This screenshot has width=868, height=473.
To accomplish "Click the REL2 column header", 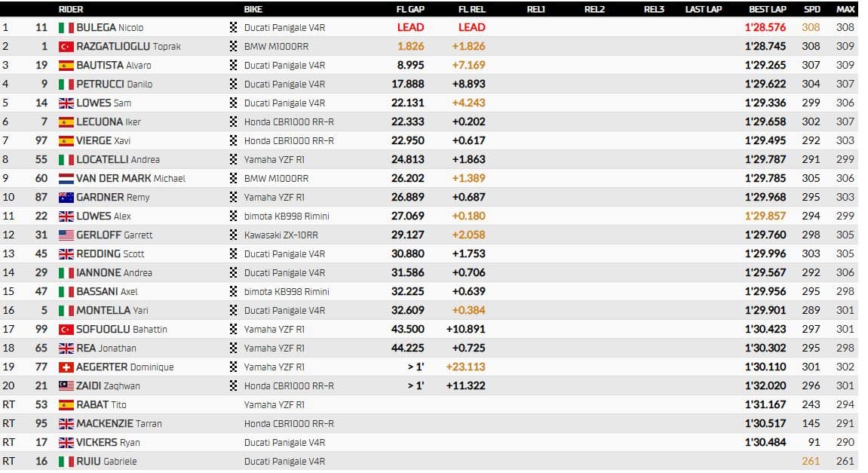I will 594,9.
